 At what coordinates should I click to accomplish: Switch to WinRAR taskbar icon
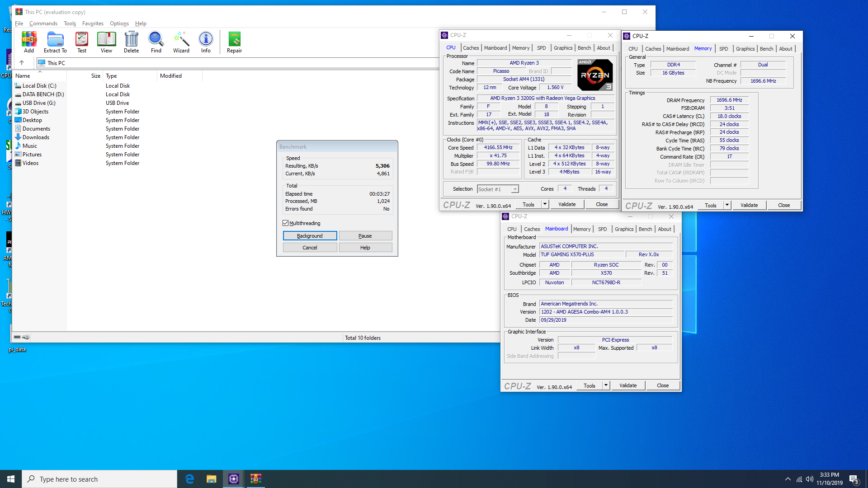click(256, 479)
